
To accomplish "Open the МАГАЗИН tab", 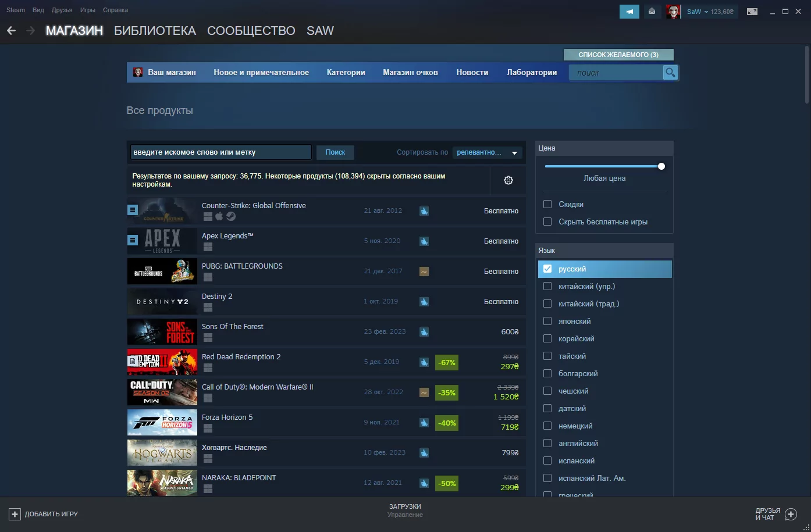I will pos(74,31).
